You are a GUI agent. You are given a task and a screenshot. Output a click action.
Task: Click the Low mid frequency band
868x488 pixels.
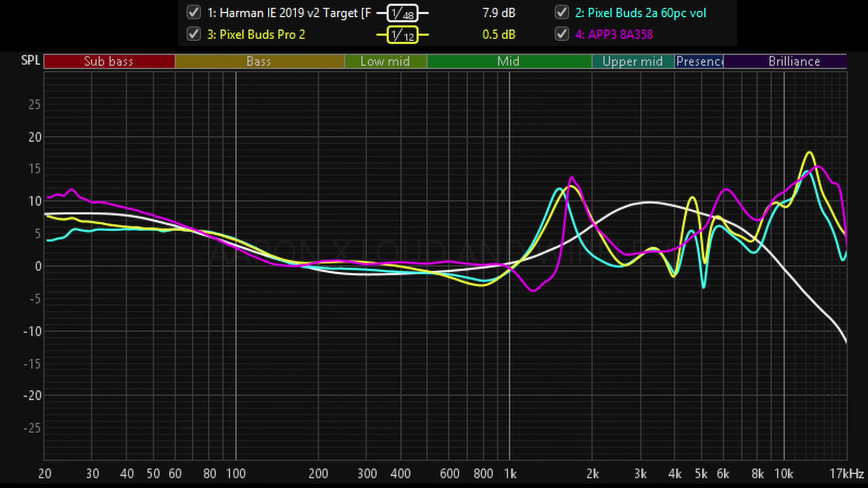tap(385, 61)
